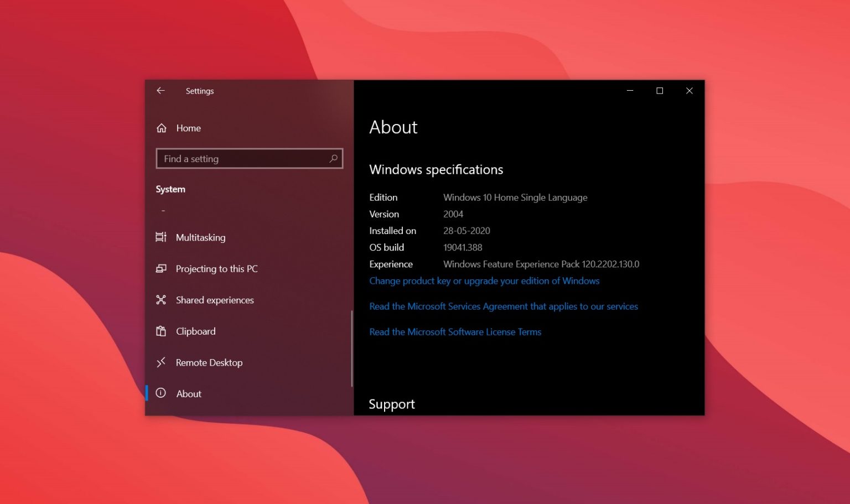The height and width of the screenshot is (504, 850).
Task: Open the Microsoft Software License Terms
Action: coord(455,331)
